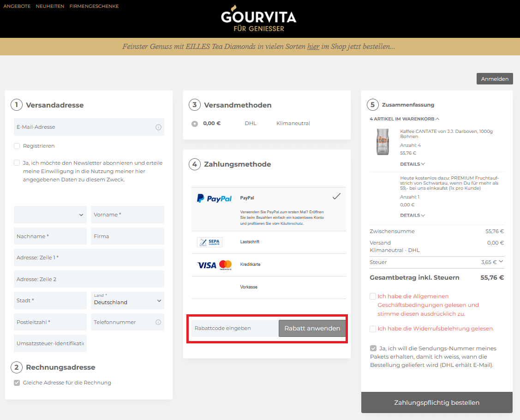Click the Nachname input field
The height and width of the screenshot is (420, 520).
[x=50, y=236]
